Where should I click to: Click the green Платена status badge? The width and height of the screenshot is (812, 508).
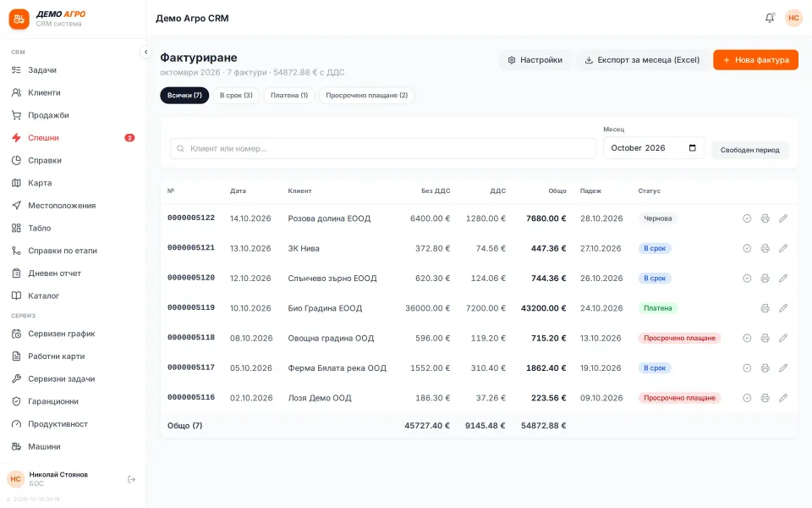[x=658, y=308]
